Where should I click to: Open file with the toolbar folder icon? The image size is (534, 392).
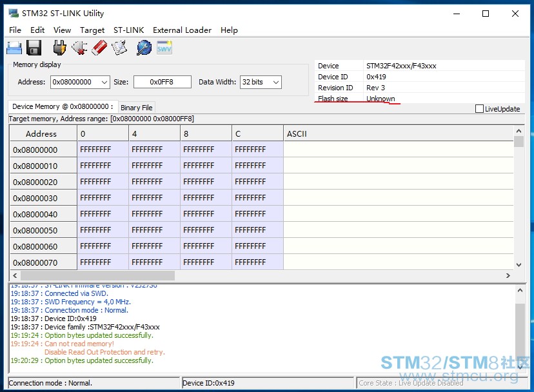coord(14,48)
